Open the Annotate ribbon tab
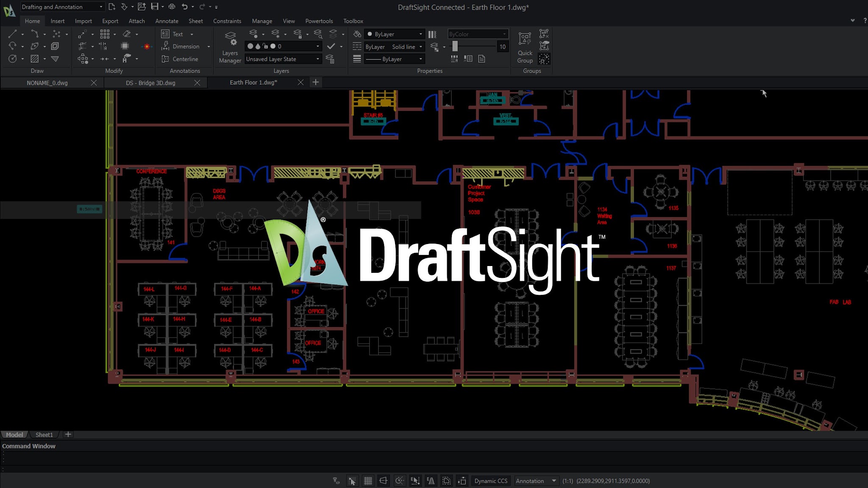The height and width of the screenshot is (488, 868). click(167, 21)
